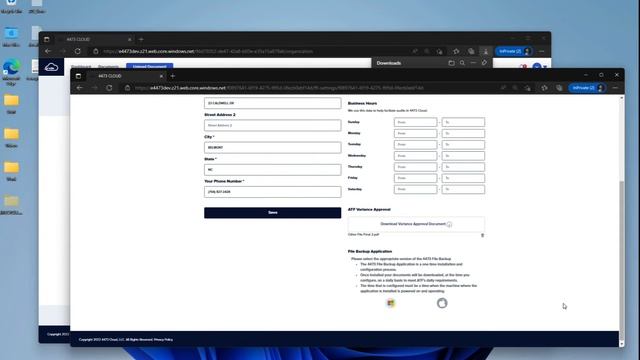This screenshot has width=640, height=360.
Task: Open InPrivate profile in rear window
Action: (x=514, y=51)
